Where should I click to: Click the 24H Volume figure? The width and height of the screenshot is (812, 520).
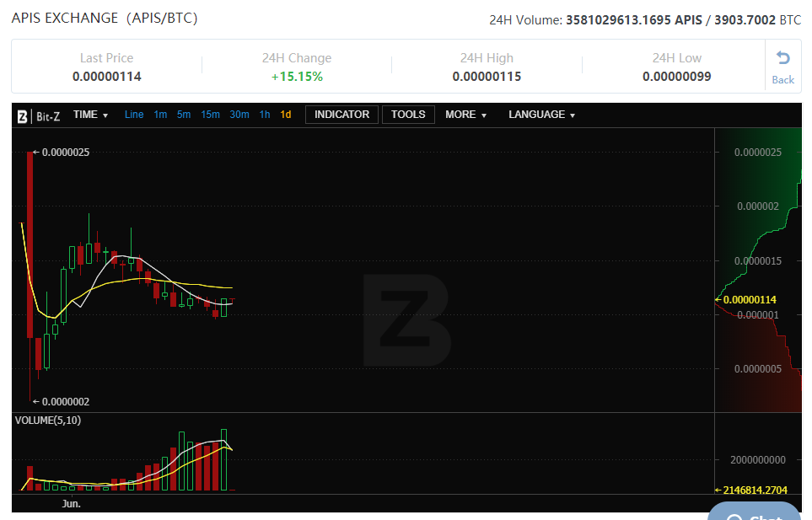(x=645, y=20)
